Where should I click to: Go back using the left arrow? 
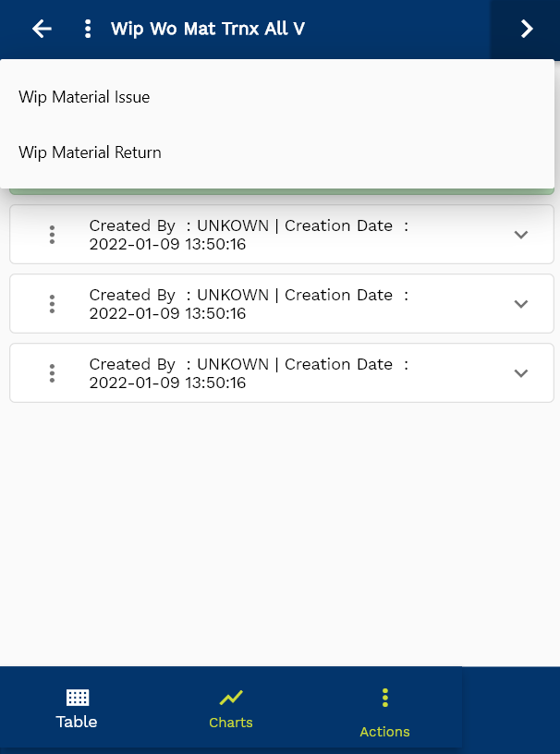point(42,29)
